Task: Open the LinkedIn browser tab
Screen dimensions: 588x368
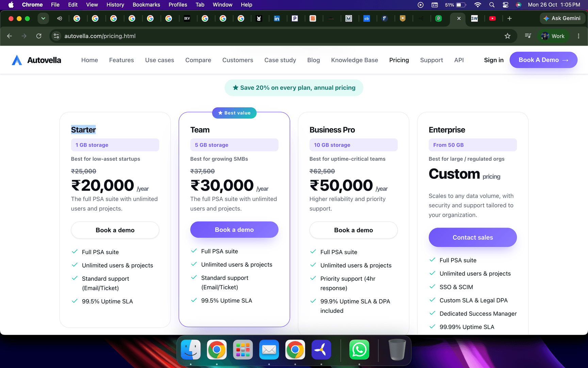Action: (277, 18)
